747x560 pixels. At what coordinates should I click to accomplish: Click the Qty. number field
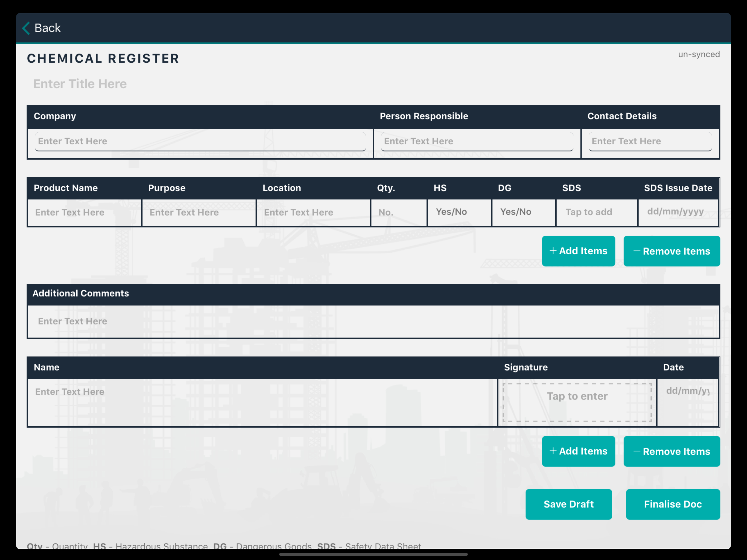tap(399, 212)
